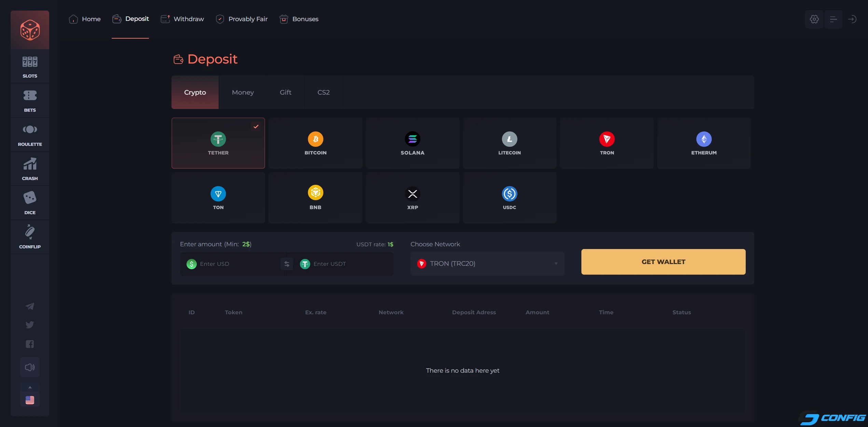Click the currency swap icon between USD and USDT
Screen dimensions: 868x427
point(287,264)
